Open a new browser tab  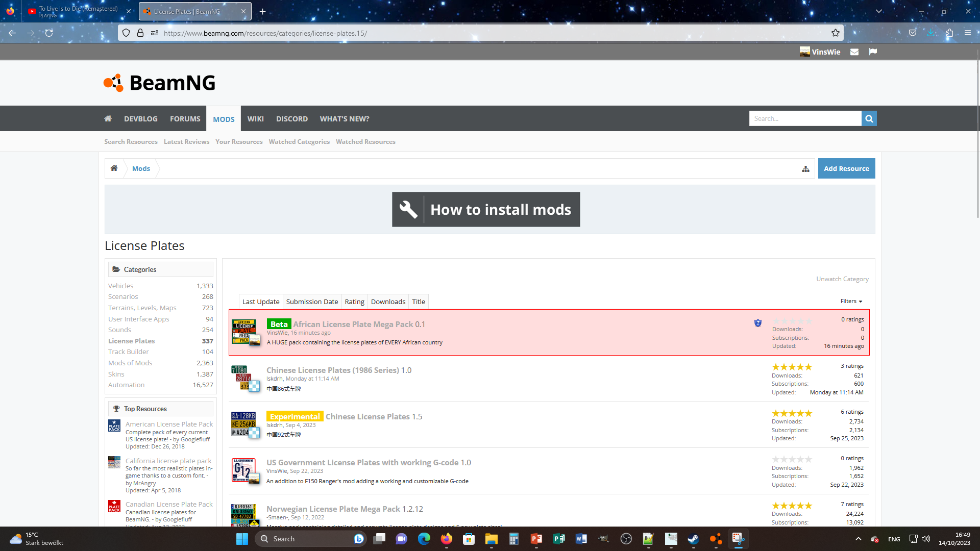262,11
